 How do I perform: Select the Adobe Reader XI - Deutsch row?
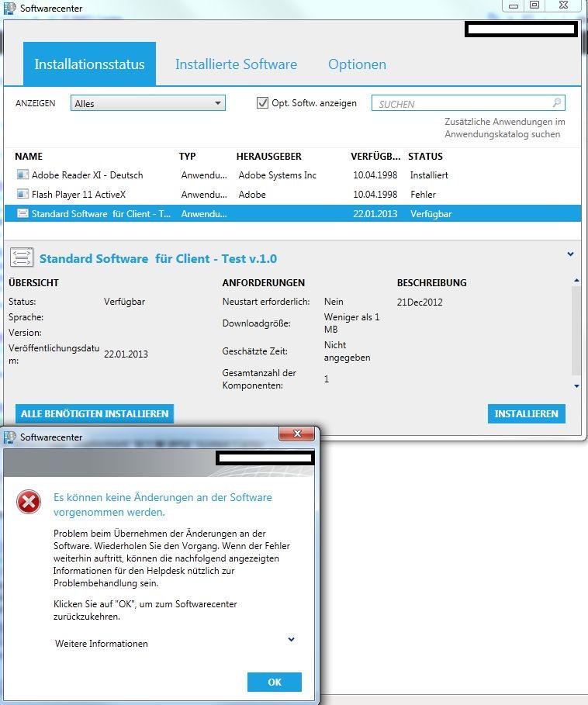coord(292,175)
